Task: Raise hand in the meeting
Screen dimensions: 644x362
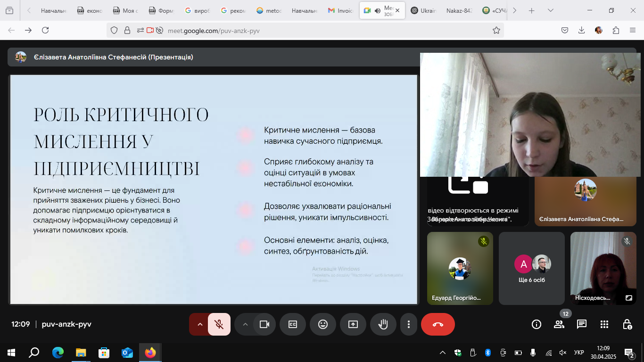Action: (x=383, y=324)
